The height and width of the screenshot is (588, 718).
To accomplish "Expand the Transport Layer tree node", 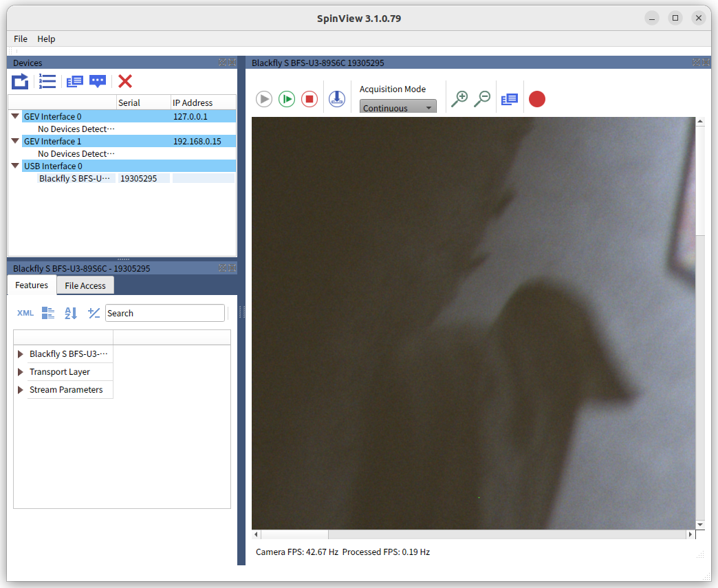I will tap(21, 372).
